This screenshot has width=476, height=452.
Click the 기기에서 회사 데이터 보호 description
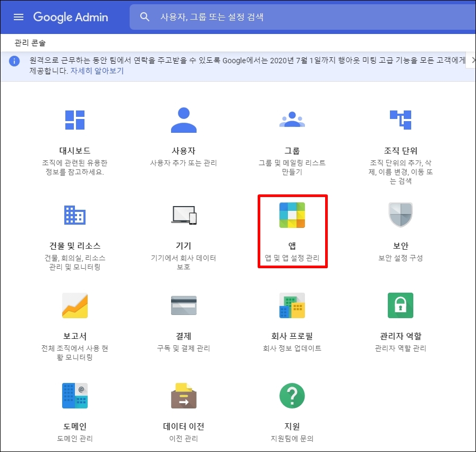[x=183, y=262]
